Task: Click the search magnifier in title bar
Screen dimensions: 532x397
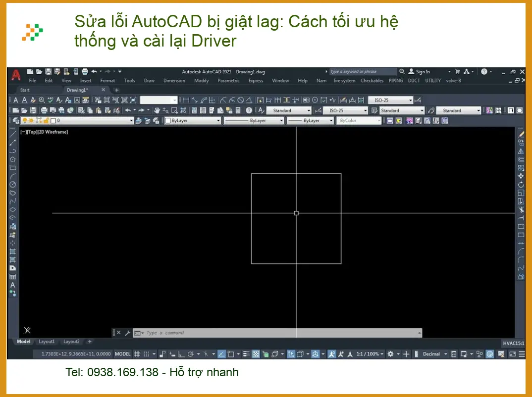Action: [402, 72]
